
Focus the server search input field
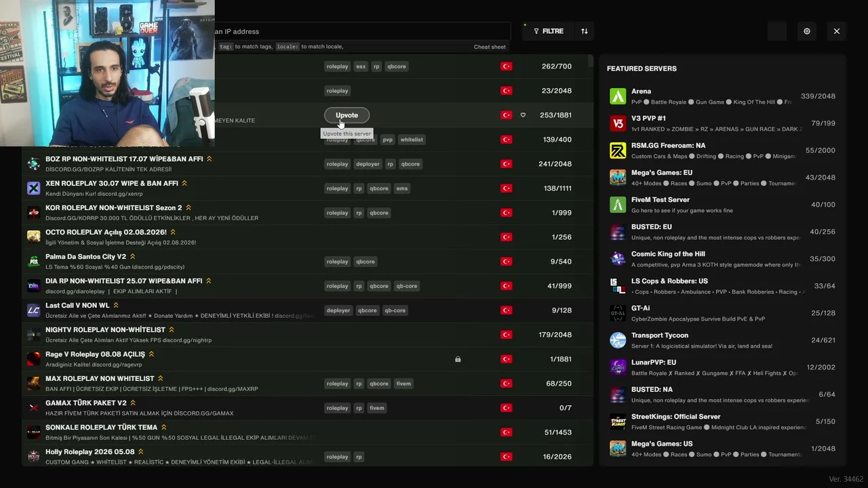click(362, 31)
